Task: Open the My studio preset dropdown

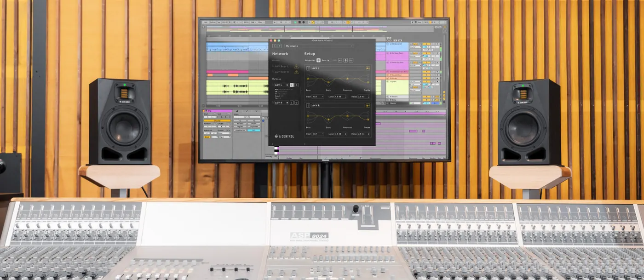Action: 319,46
